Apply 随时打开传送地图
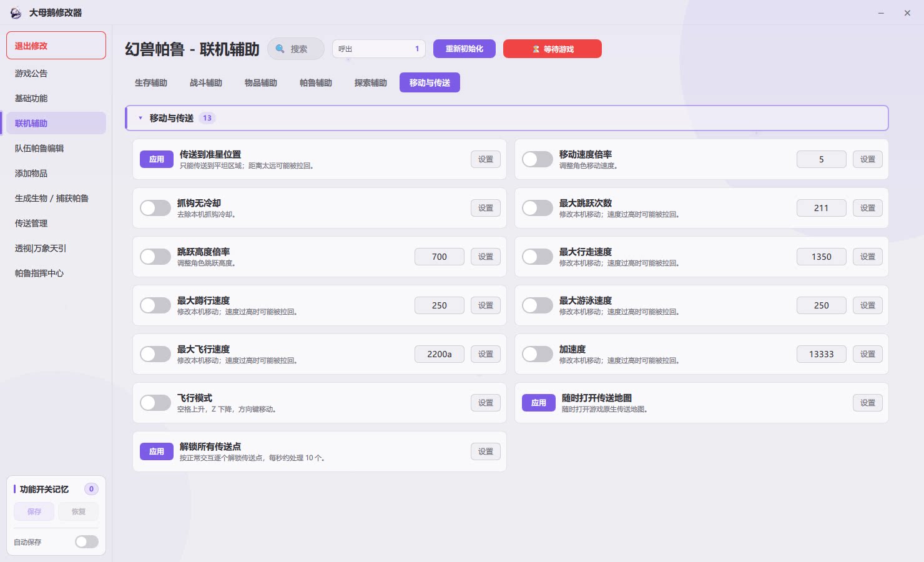The width and height of the screenshot is (924, 562). point(539,403)
